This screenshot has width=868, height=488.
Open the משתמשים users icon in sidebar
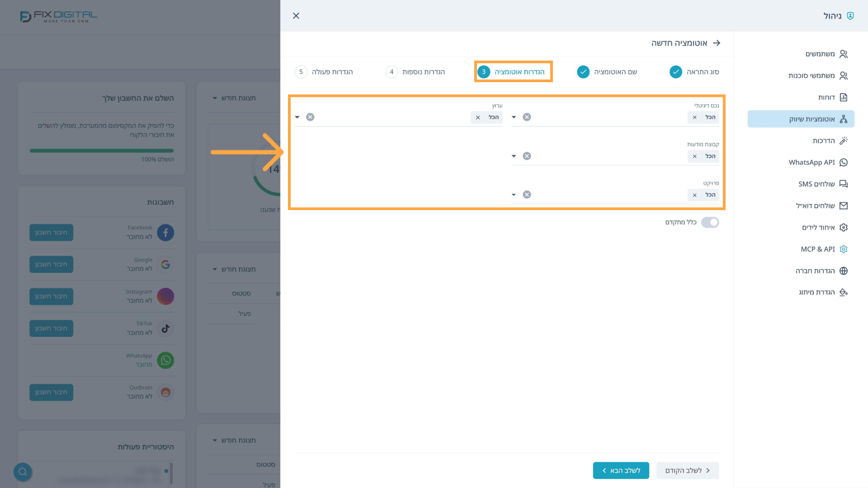coord(844,54)
